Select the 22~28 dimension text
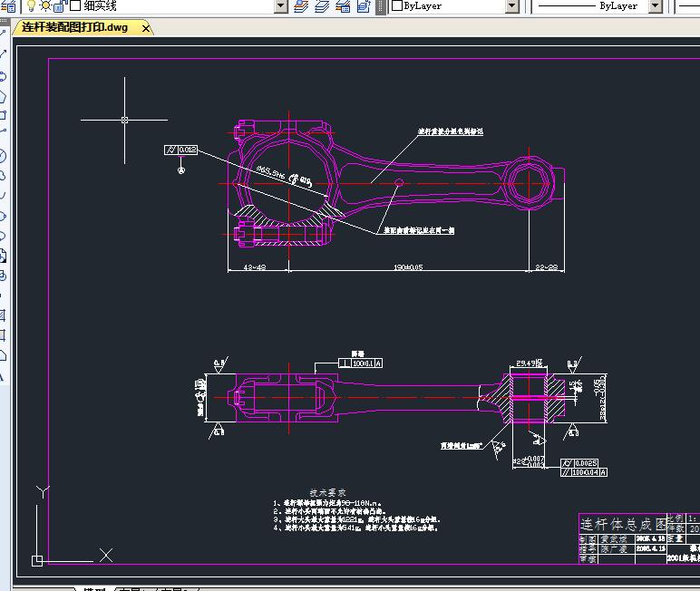The width and height of the screenshot is (700, 591). click(547, 266)
